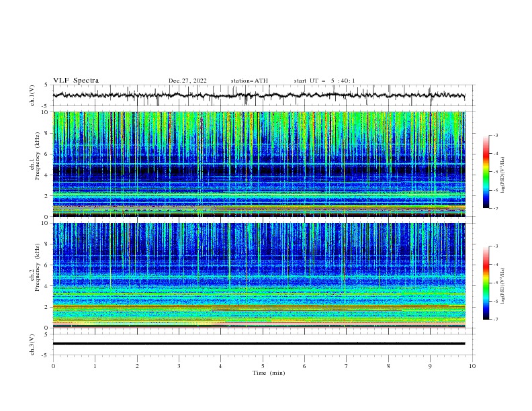Click the "-3" tick on the upper colorbar
Viewport: 532px width, 411px height.
[x=495, y=135]
